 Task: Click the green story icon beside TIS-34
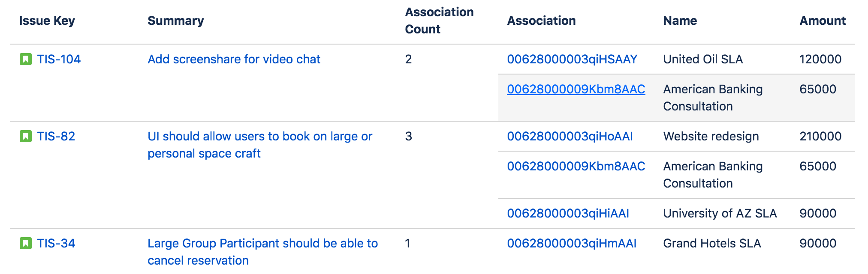[26, 243]
